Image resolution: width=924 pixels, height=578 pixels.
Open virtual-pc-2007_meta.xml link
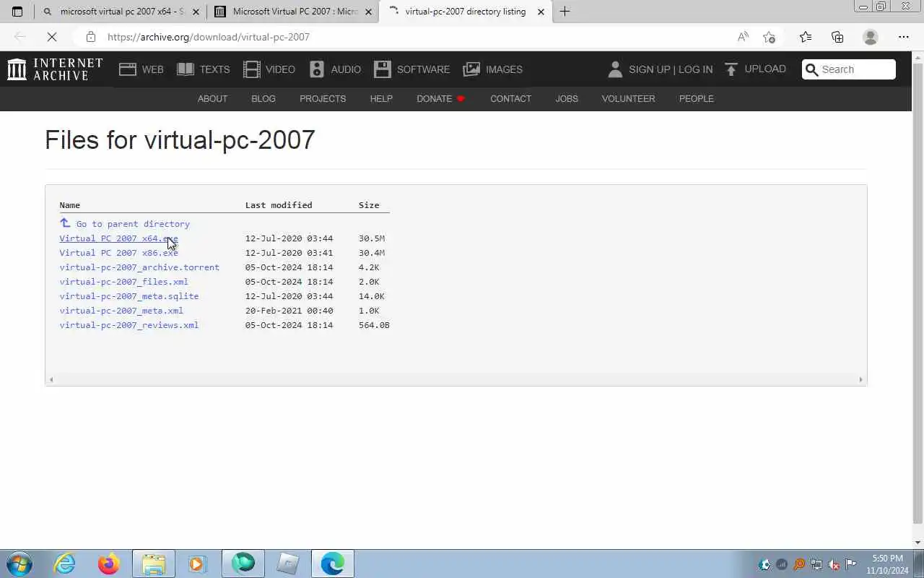[x=121, y=311]
